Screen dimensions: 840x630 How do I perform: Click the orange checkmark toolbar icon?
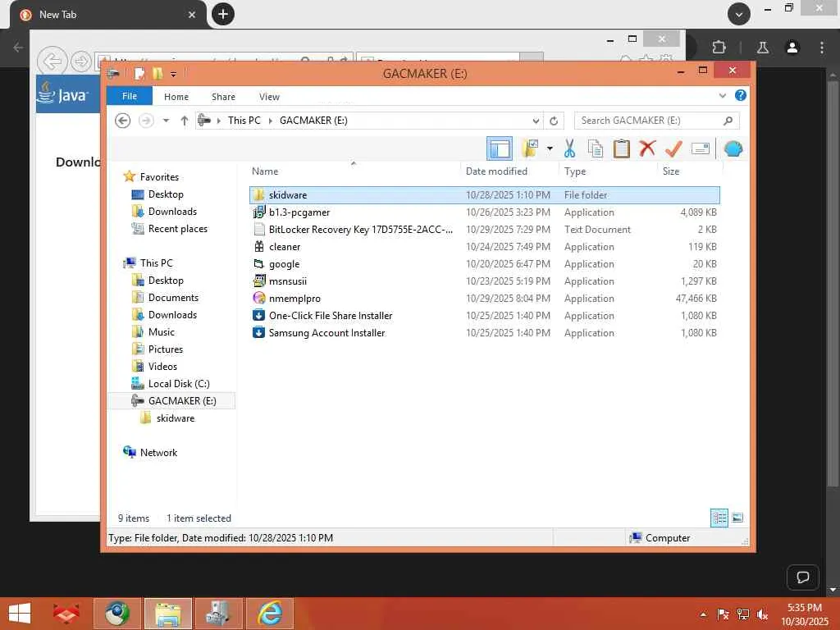[x=673, y=148]
